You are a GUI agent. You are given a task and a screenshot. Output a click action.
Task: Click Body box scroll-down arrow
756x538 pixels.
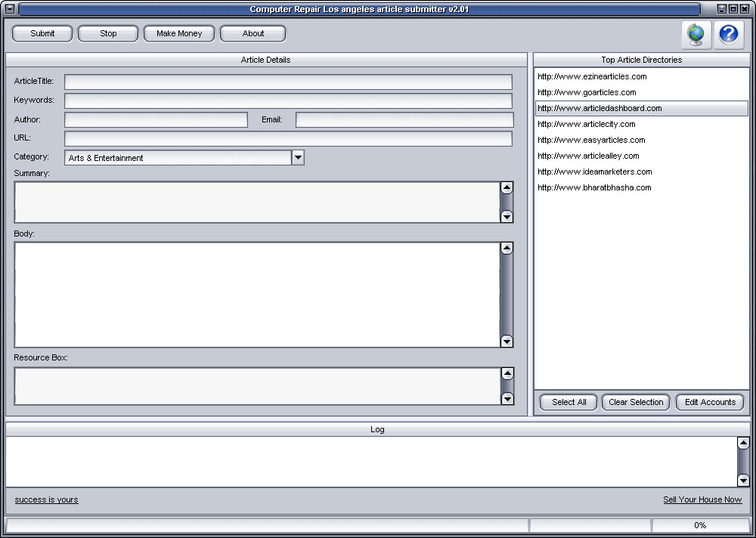tap(507, 341)
